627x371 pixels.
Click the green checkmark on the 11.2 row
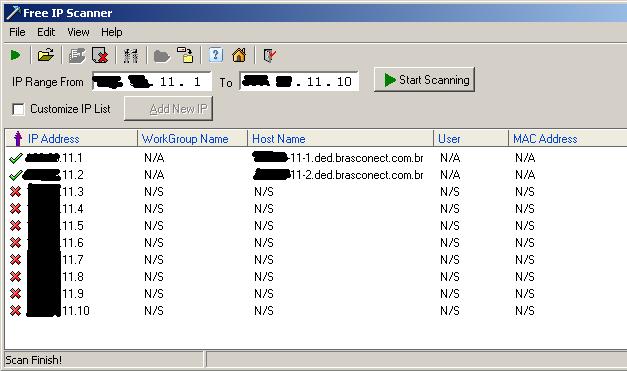[x=16, y=175]
